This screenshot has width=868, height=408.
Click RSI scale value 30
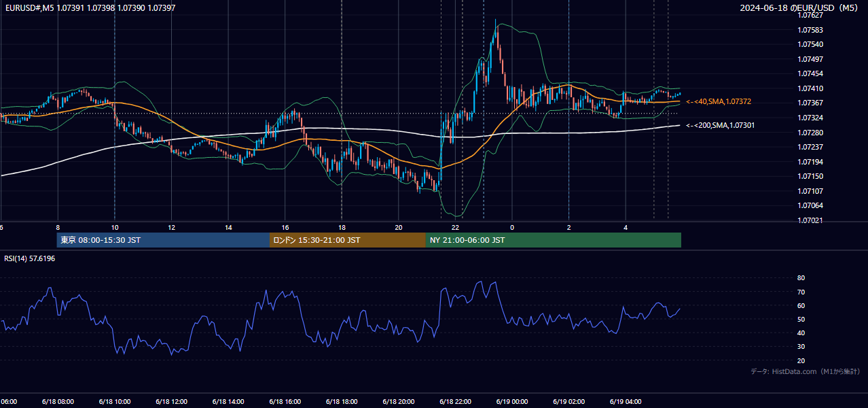[801, 347]
